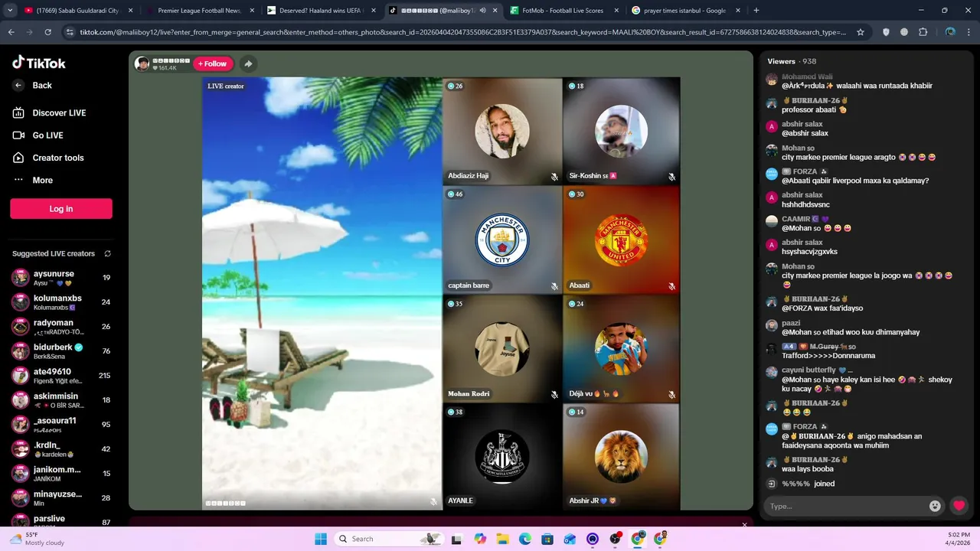Open a new browser tab
The width and height of the screenshot is (980, 551).
[756, 11]
